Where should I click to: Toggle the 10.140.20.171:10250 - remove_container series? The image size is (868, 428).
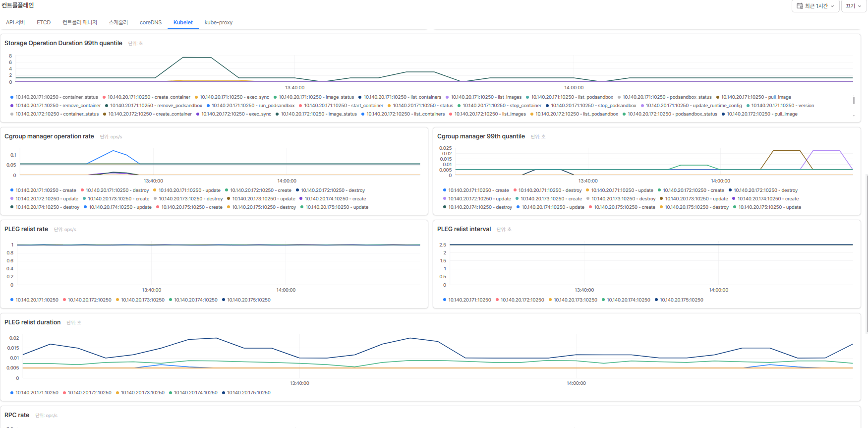coord(56,106)
